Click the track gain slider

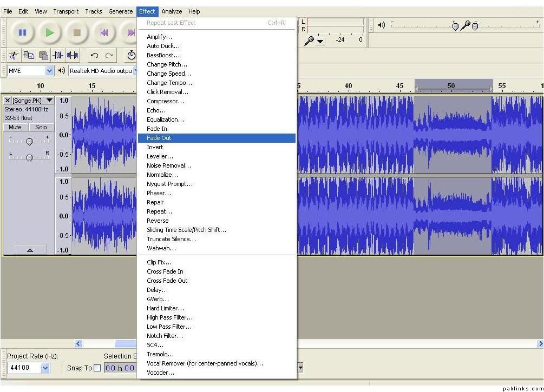click(29, 142)
